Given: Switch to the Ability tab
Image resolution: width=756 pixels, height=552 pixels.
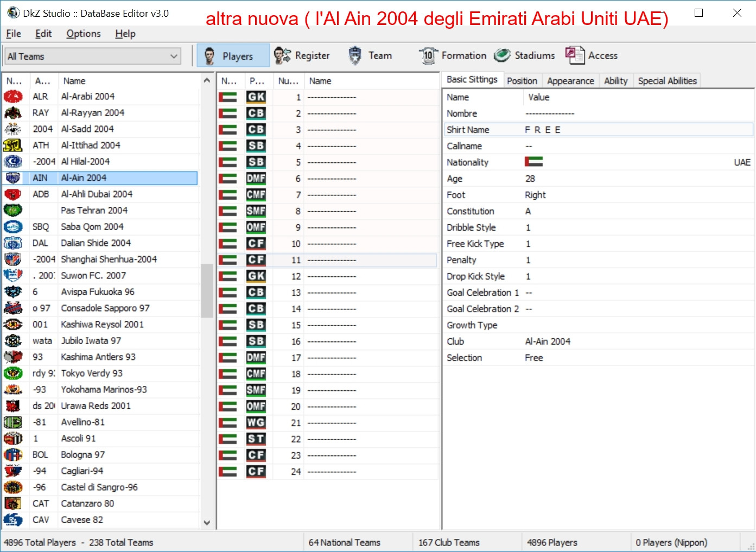Looking at the screenshot, I should click(616, 81).
